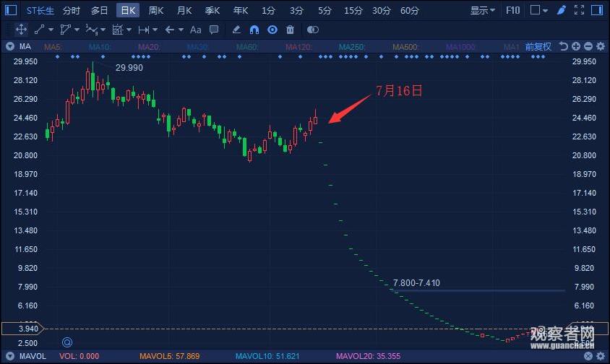Open analysis tool dropdown arrow
610x364 pixels.
[129, 30]
